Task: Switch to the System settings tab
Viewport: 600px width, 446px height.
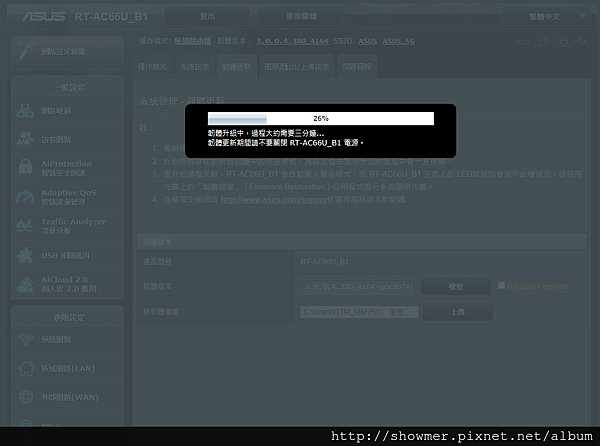Action: click(x=194, y=67)
